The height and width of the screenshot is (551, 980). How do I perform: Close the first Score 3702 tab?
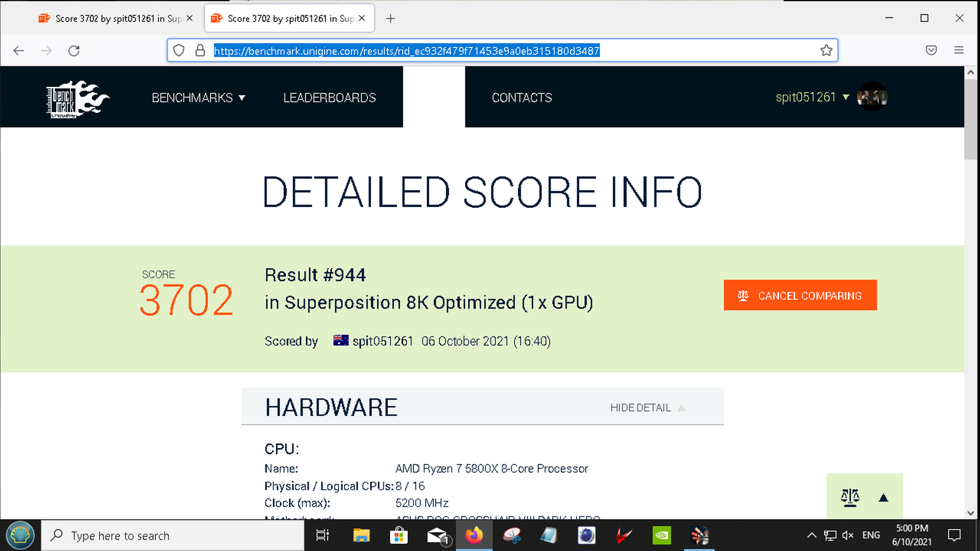189,18
